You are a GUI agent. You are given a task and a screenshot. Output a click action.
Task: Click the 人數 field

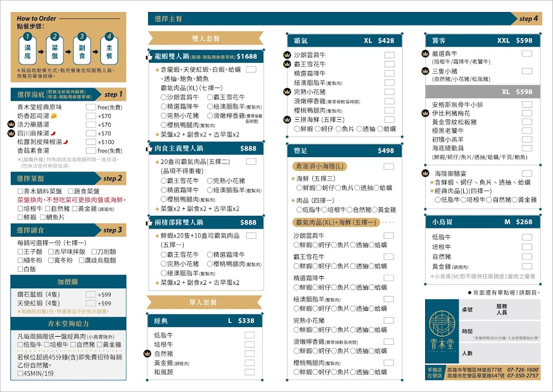click(500, 353)
